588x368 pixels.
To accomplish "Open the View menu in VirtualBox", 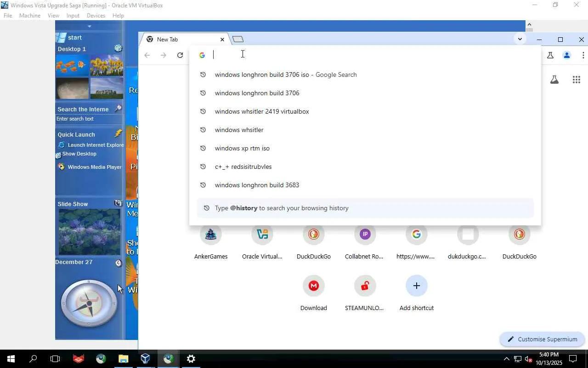I will coord(53,15).
